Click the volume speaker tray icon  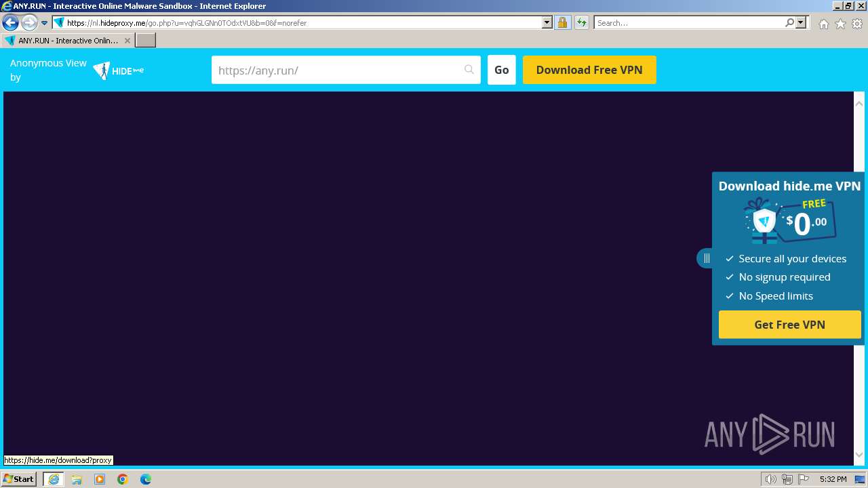pos(771,479)
